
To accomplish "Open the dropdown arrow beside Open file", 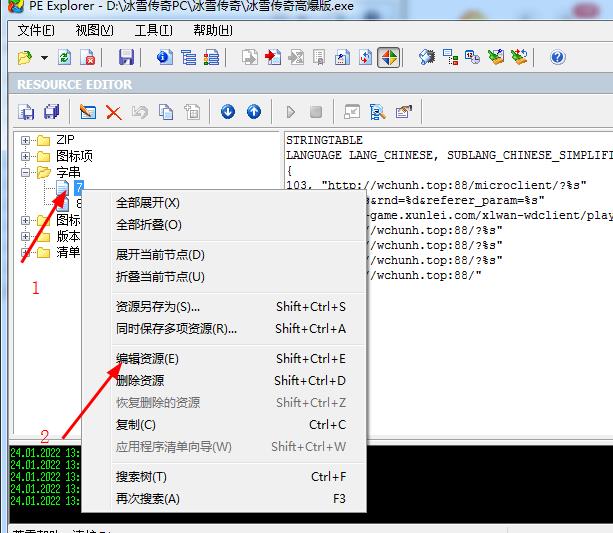I will point(45,58).
